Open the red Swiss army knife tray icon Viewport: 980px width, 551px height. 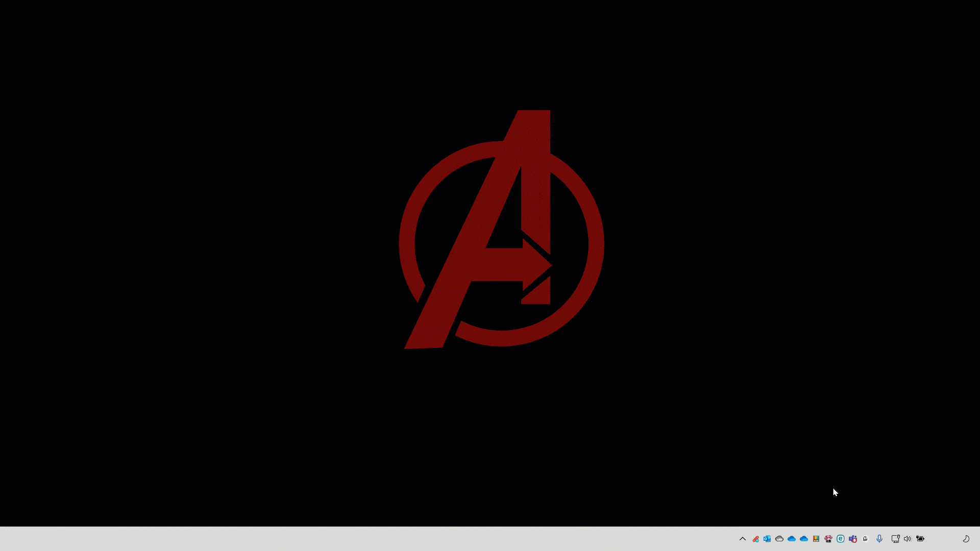pyautogui.click(x=755, y=539)
